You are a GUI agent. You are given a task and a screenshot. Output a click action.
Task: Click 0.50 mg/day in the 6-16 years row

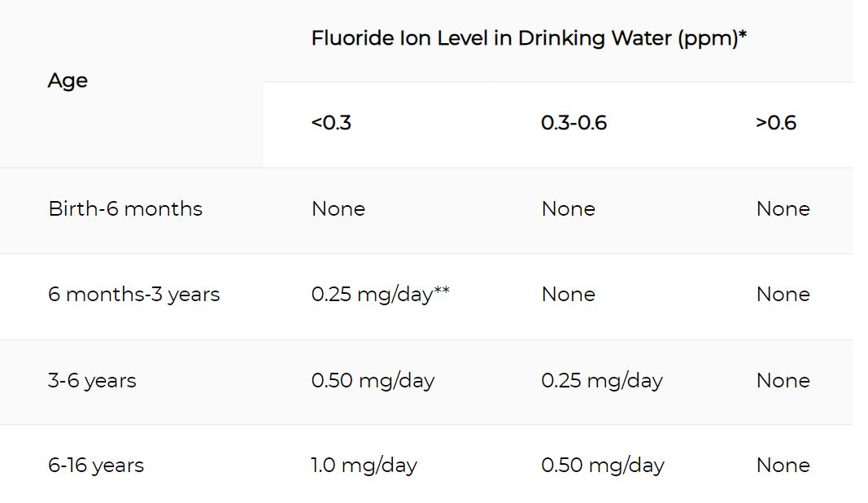[603, 466]
